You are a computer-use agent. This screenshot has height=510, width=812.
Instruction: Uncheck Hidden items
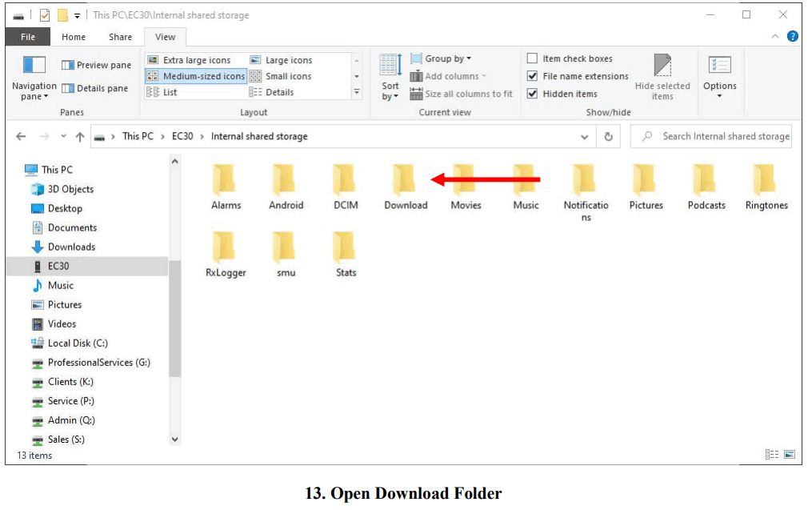(x=532, y=93)
